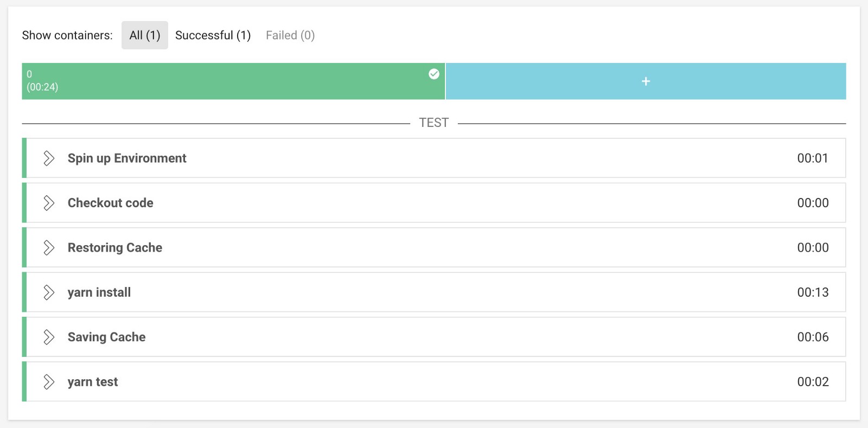The width and height of the screenshot is (868, 428).
Task: Click the Saving Cache step title
Action: pyautogui.click(x=107, y=337)
